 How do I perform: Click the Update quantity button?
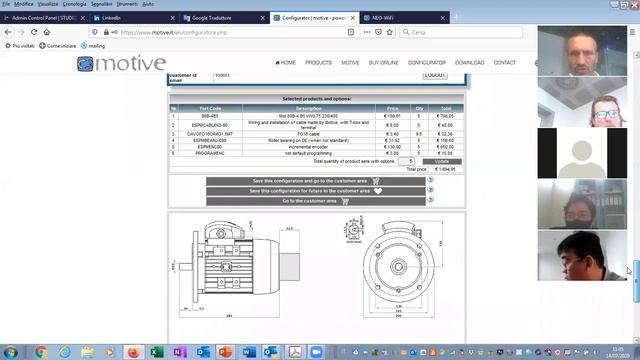tap(442, 162)
